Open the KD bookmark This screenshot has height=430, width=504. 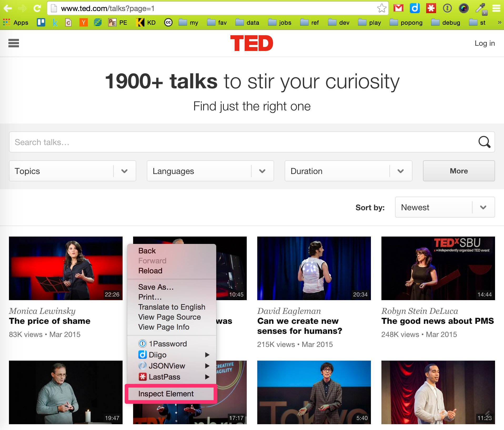coord(146,22)
